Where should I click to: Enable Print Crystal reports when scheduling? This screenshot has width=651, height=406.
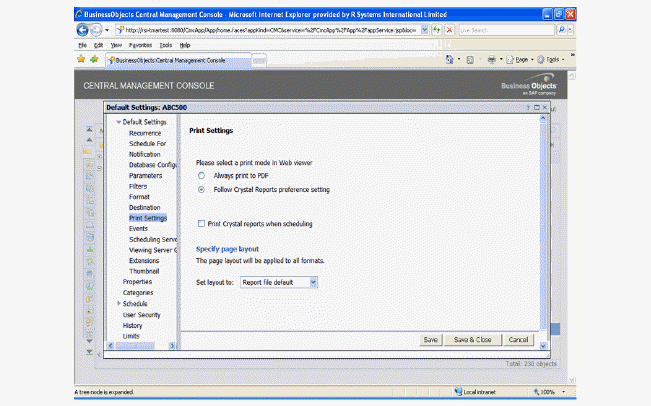click(x=201, y=224)
